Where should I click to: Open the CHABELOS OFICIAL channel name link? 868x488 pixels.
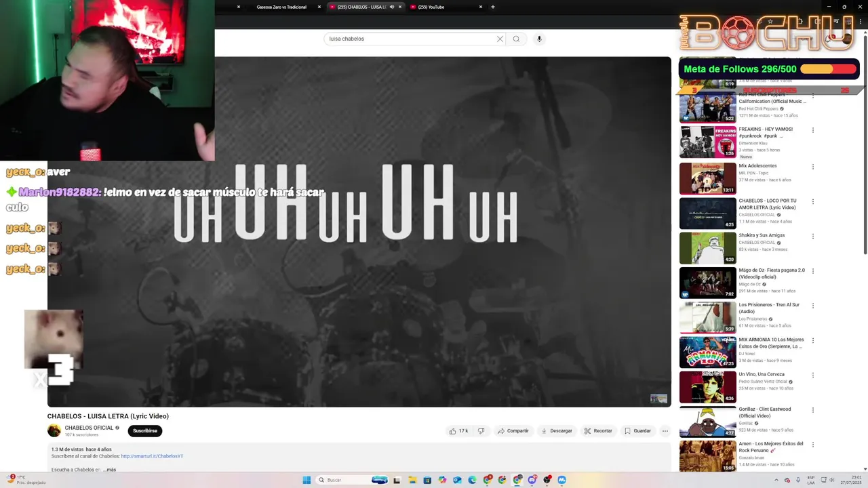[89, 428]
